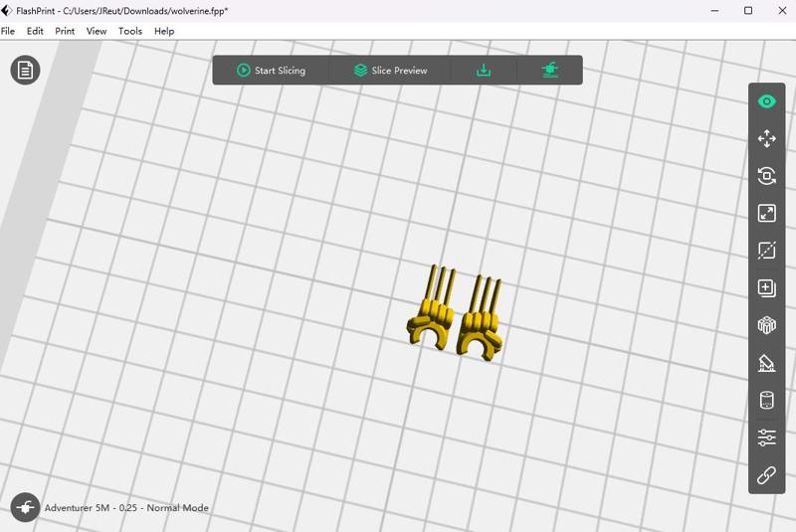This screenshot has height=532, width=796.
Task: Toggle the green eye view icon
Action: click(x=766, y=101)
